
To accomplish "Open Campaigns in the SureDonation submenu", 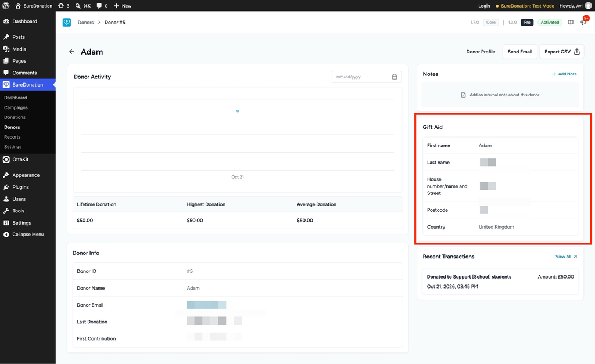I will pos(16,107).
